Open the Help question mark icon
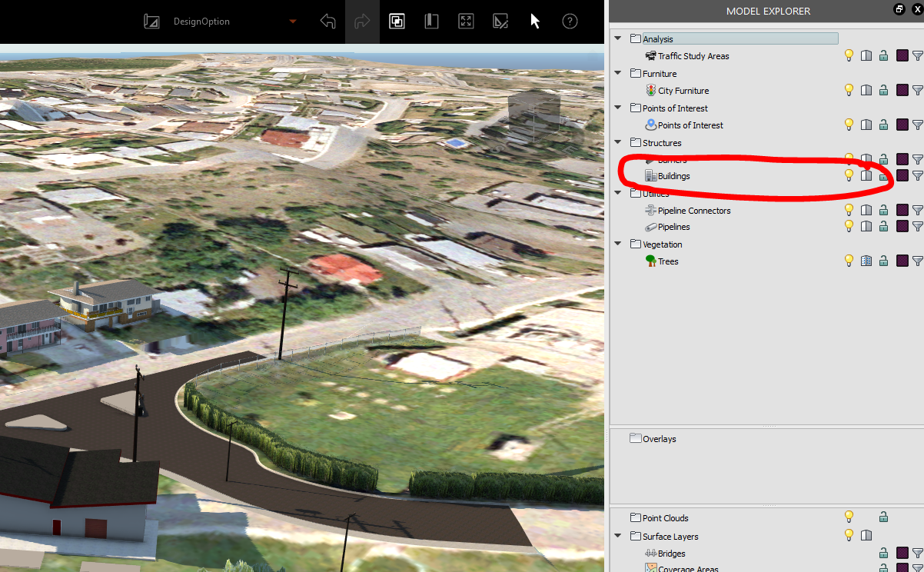924x572 pixels. pyautogui.click(x=570, y=22)
